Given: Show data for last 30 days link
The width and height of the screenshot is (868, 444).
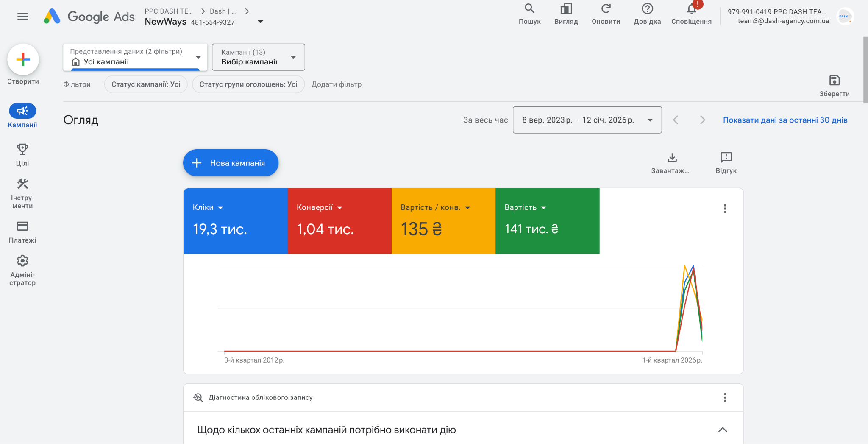Looking at the screenshot, I should (x=785, y=120).
